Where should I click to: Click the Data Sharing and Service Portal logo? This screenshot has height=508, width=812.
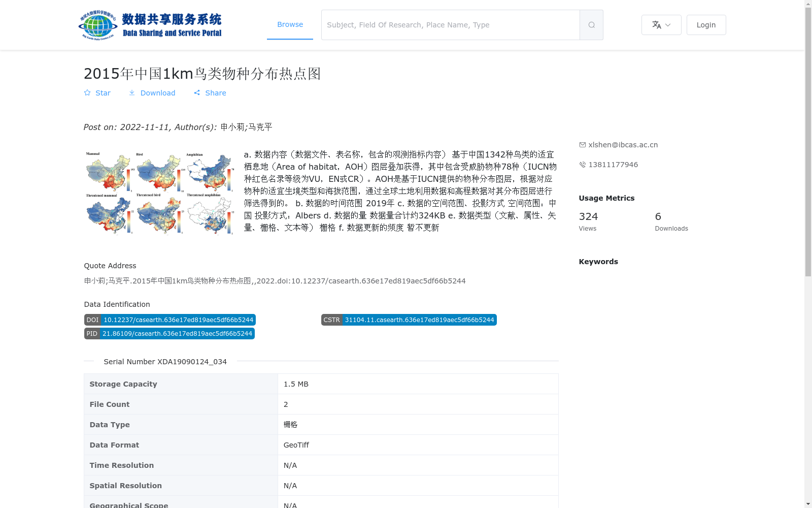150,25
